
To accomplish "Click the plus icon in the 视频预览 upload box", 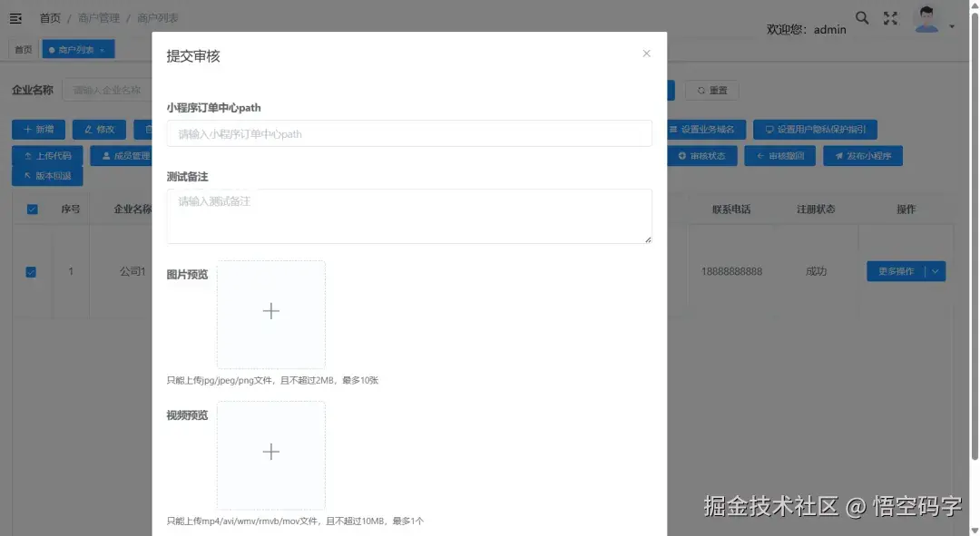I will click(x=270, y=451).
